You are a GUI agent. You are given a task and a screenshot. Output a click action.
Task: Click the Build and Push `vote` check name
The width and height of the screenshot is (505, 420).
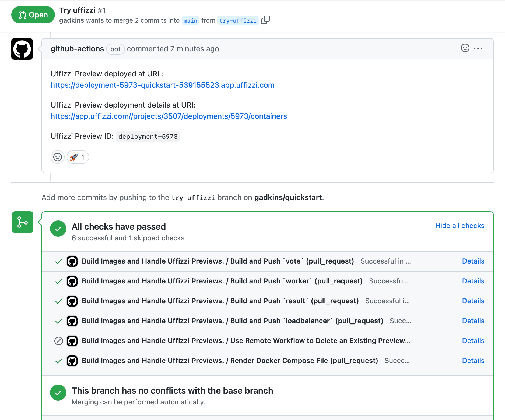pos(218,261)
